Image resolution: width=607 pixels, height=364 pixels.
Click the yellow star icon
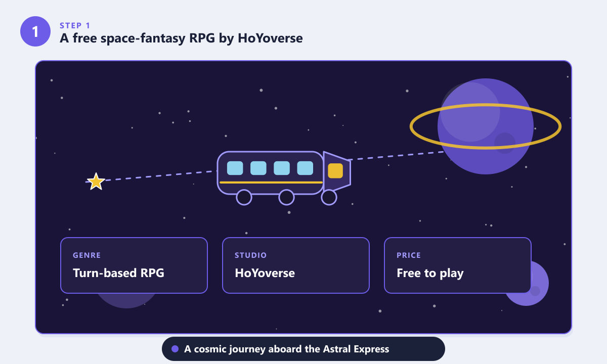click(96, 181)
